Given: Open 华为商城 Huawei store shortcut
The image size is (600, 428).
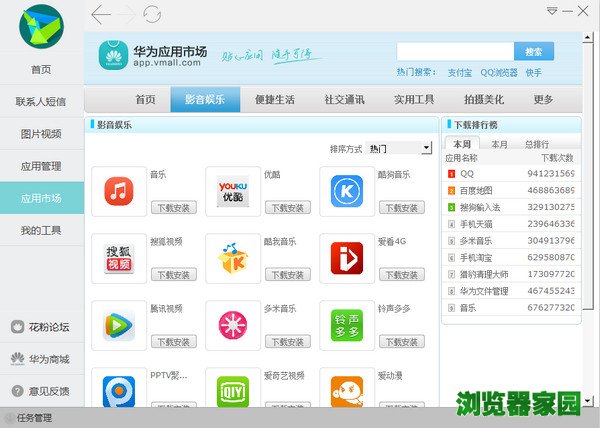Looking at the screenshot, I should (x=40, y=359).
